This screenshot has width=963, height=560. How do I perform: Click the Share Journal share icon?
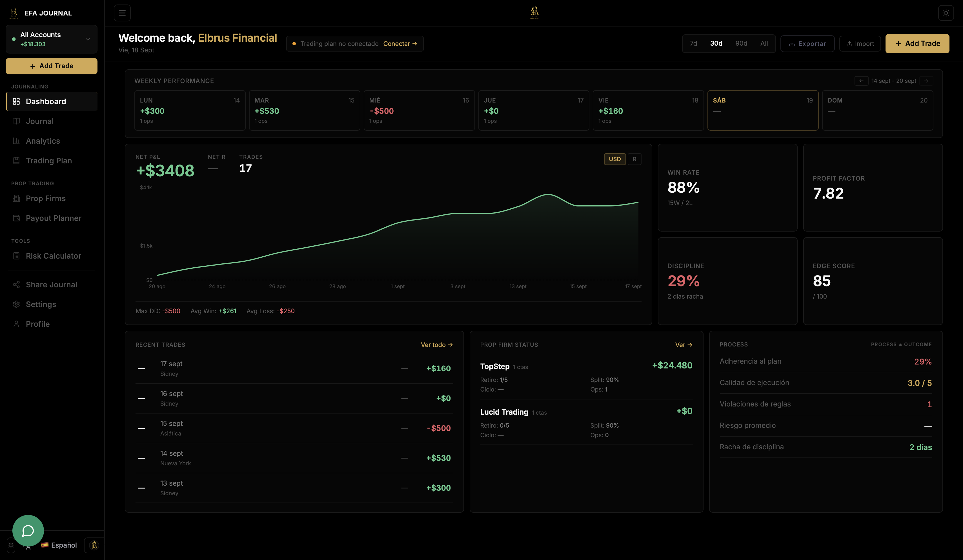[x=16, y=285]
